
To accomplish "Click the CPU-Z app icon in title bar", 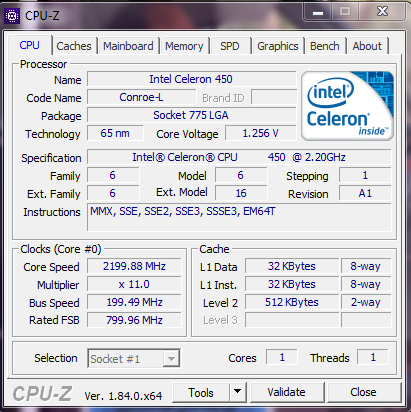I will [12, 16].
